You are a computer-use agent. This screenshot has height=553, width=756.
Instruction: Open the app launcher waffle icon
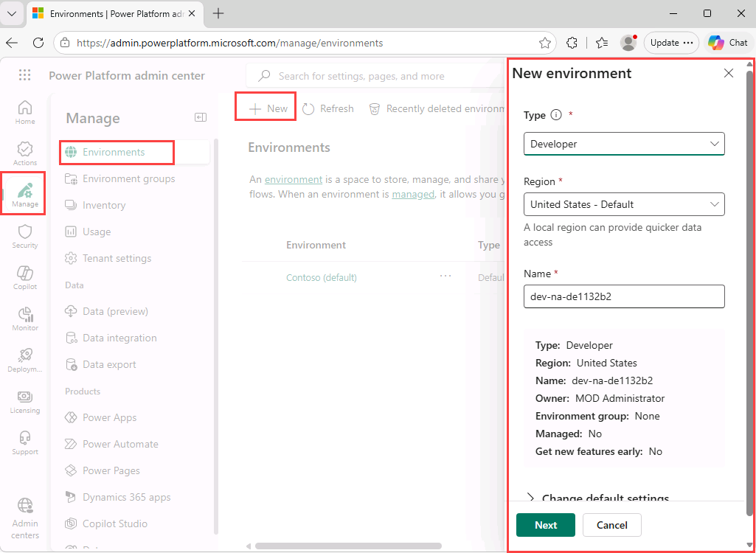[24, 74]
